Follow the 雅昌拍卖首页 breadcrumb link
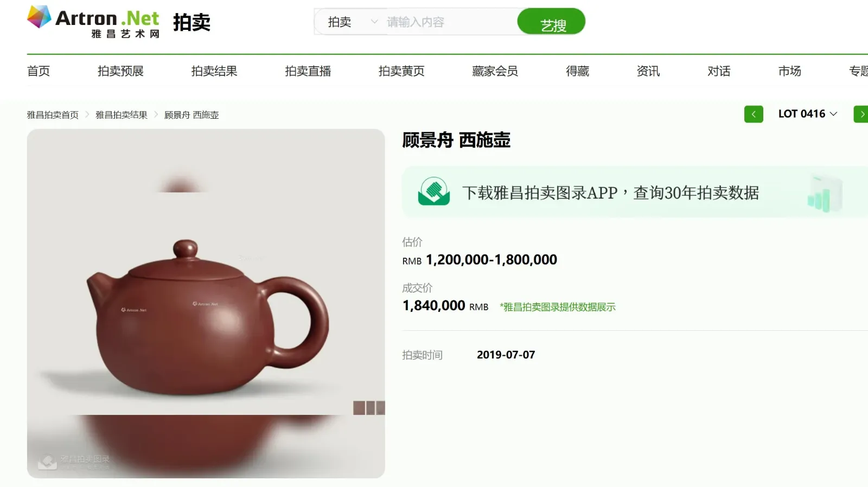868x487 pixels. pos(53,115)
